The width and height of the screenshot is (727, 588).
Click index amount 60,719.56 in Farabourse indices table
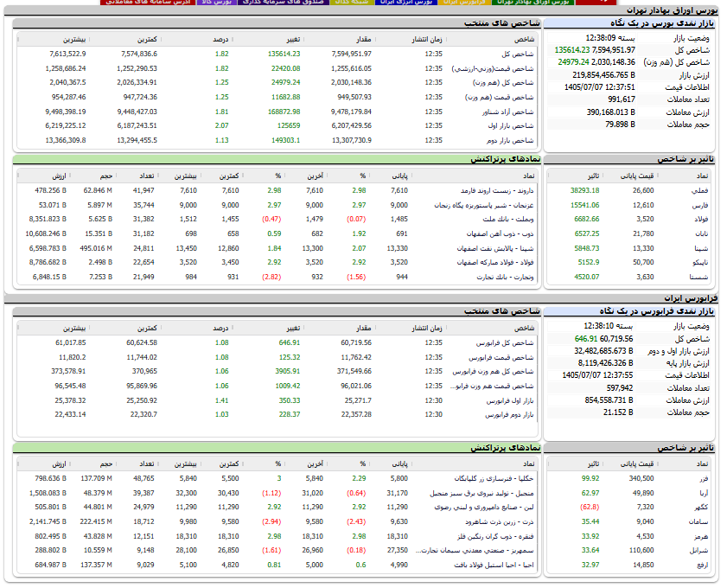pos(356,342)
